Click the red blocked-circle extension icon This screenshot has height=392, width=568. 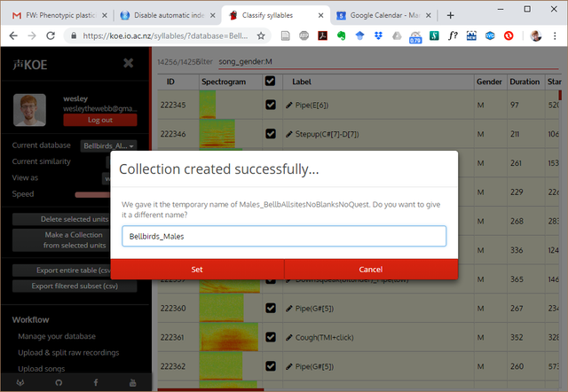(x=509, y=35)
